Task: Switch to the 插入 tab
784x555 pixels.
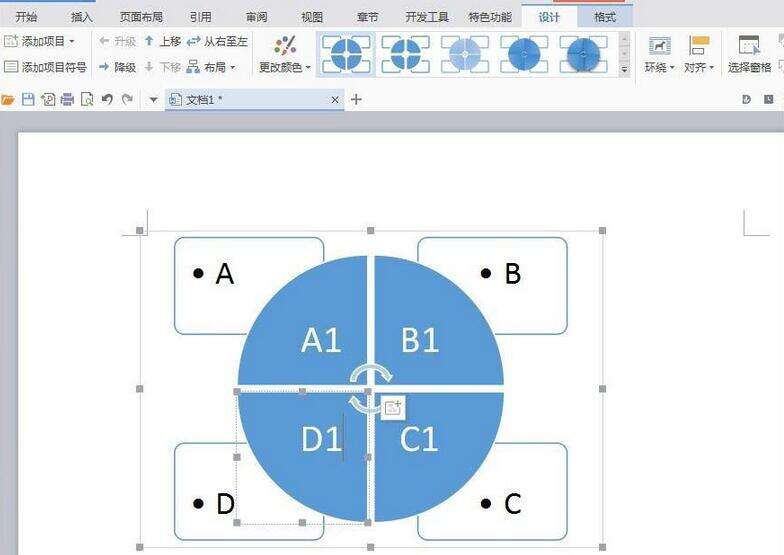Action: click(82, 17)
